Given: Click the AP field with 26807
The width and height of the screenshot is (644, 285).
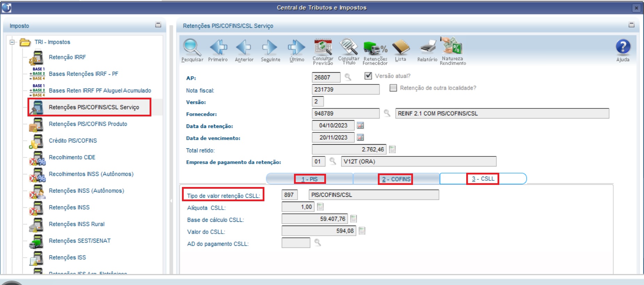Looking at the screenshot, I should tap(326, 77).
